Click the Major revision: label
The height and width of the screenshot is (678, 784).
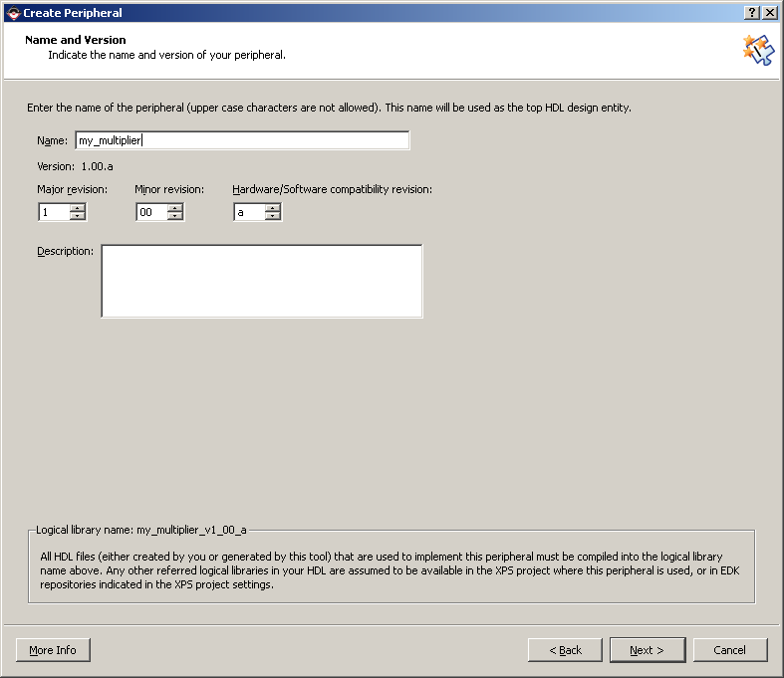pyautogui.click(x=72, y=189)
